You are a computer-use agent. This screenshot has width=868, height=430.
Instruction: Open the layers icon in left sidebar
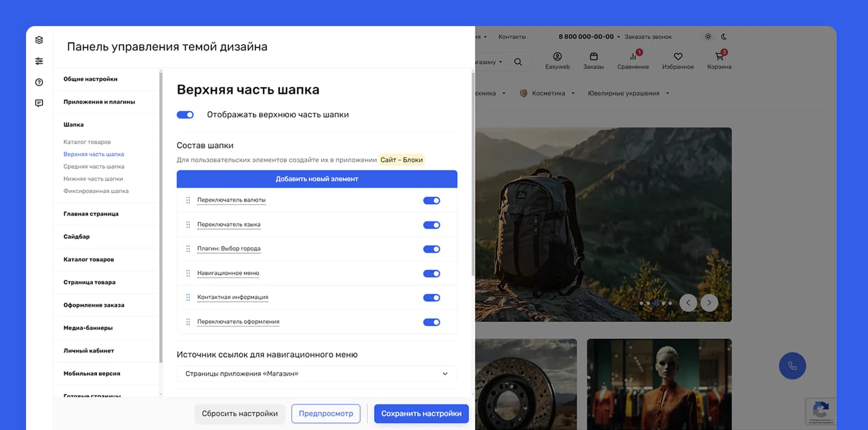click(39, 40)
